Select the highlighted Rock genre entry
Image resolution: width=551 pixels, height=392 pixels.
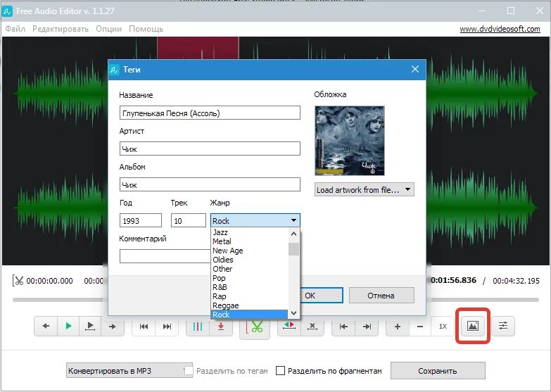coord(250,315)
